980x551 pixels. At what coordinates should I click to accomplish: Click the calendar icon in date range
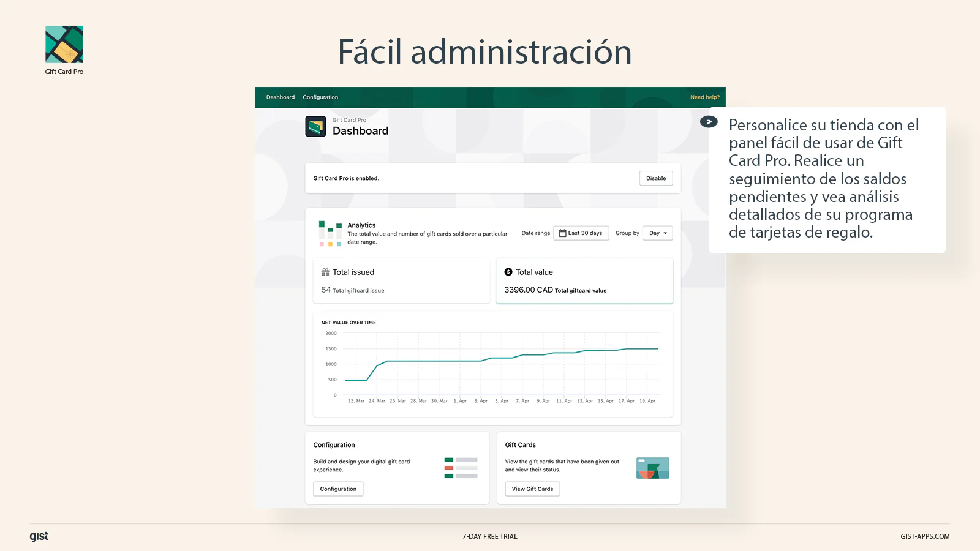coord(562,233)
